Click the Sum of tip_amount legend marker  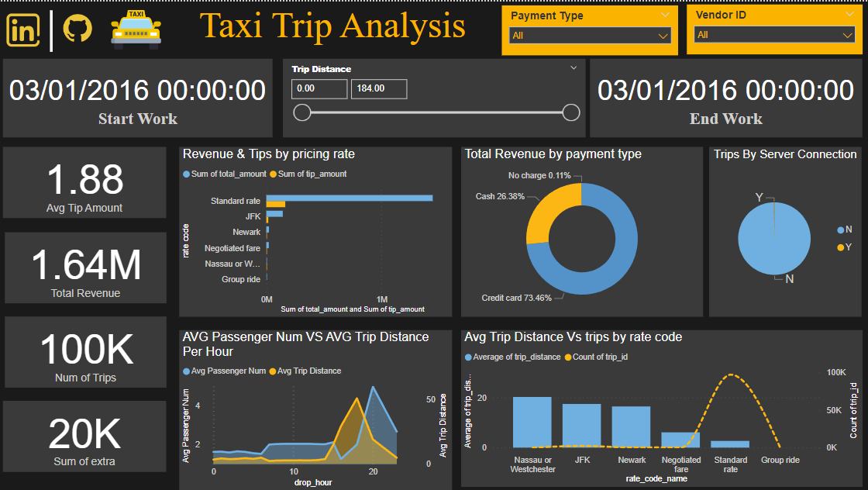pos(273,174)
